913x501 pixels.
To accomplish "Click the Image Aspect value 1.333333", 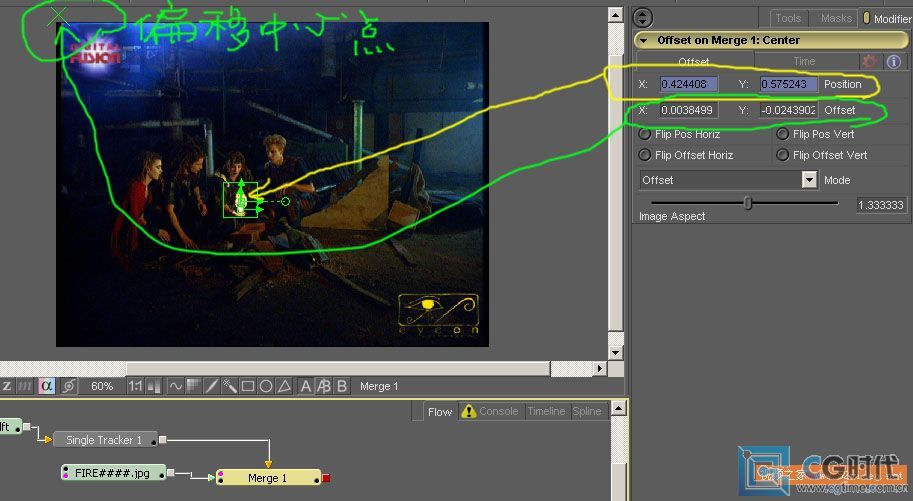I will (880, 205).
